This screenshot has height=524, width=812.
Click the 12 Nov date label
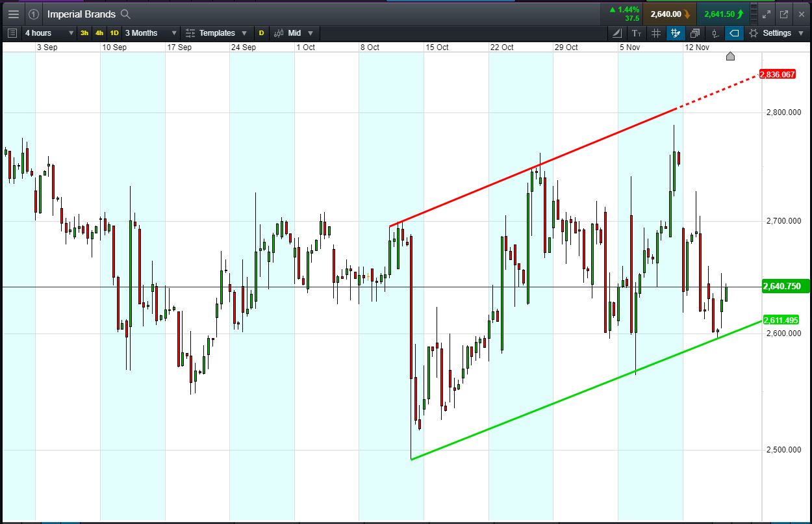pos(697,47)
